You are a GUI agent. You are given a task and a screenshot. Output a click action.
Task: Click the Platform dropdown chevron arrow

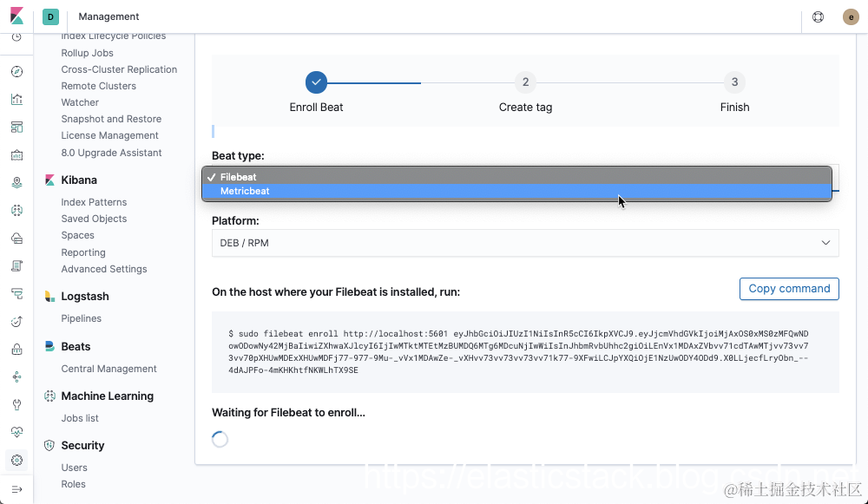825,243
